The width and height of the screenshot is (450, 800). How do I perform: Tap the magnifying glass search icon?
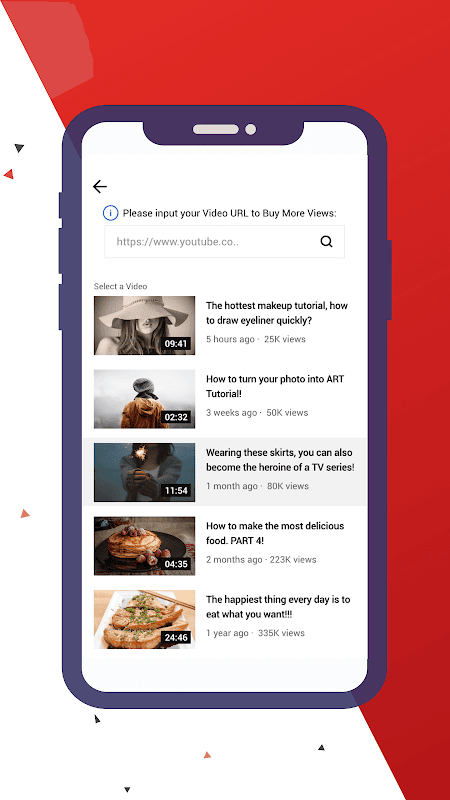(x=327, y=241)
